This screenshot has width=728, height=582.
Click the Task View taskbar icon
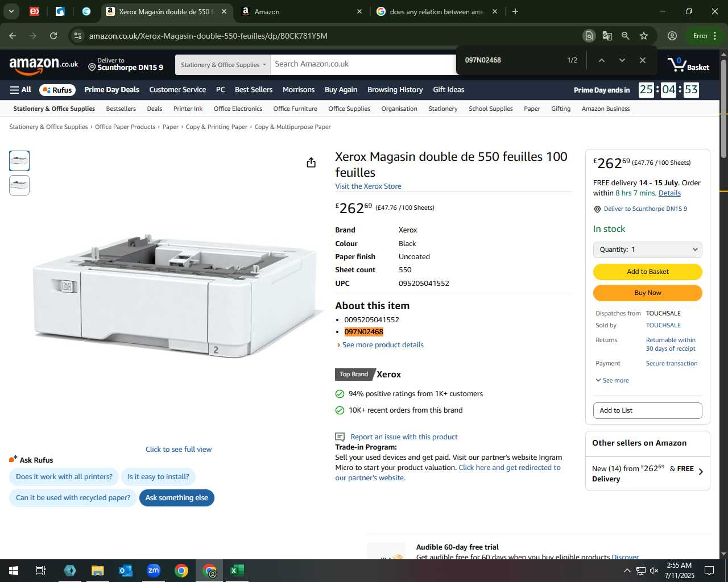[41, 571]
